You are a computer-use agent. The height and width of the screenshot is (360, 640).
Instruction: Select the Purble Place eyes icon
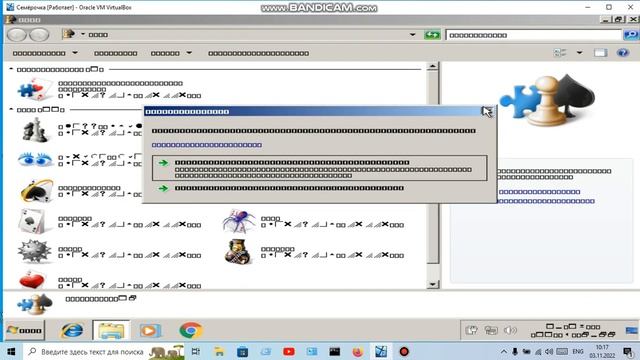coord(35,160)
